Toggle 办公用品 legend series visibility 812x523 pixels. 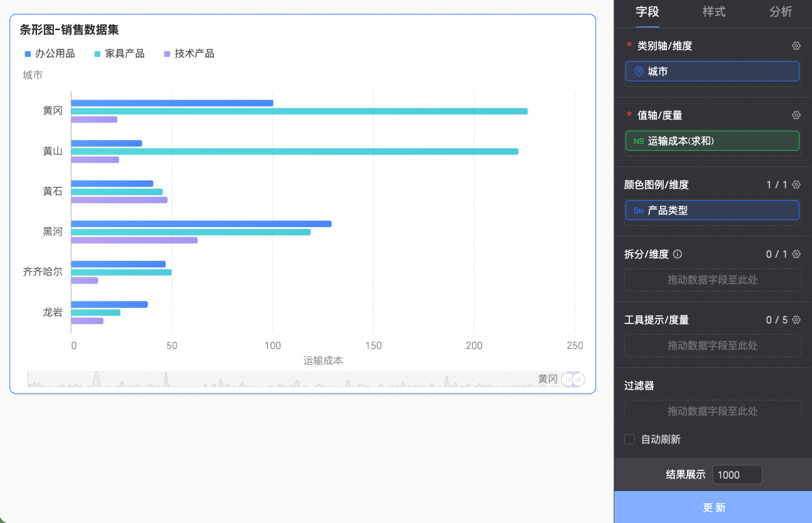pos(49,54)
